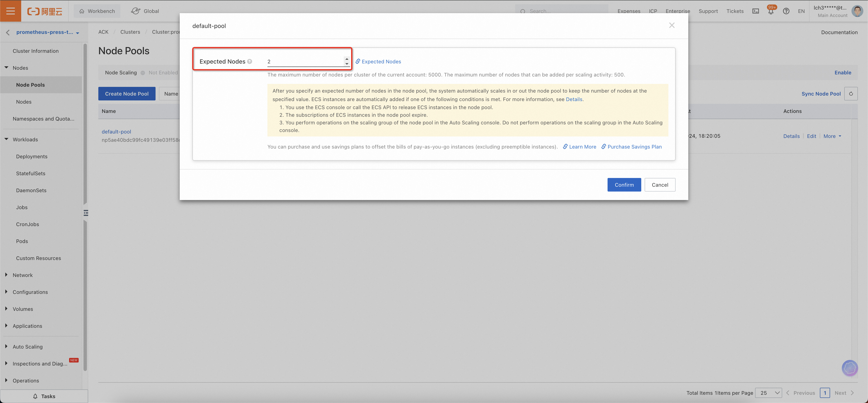Collapse the sidebar using the fold handle
This screenshot has height=403, width=868.
86,213
